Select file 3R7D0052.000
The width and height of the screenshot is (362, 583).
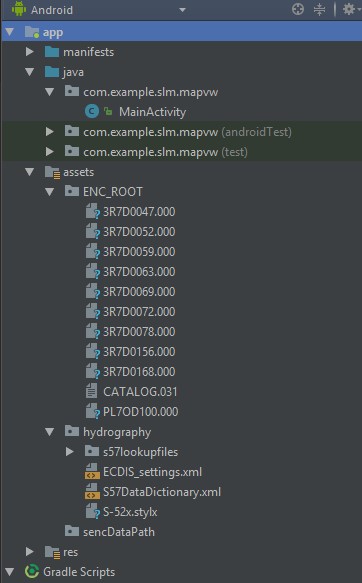tap(139, 232)
